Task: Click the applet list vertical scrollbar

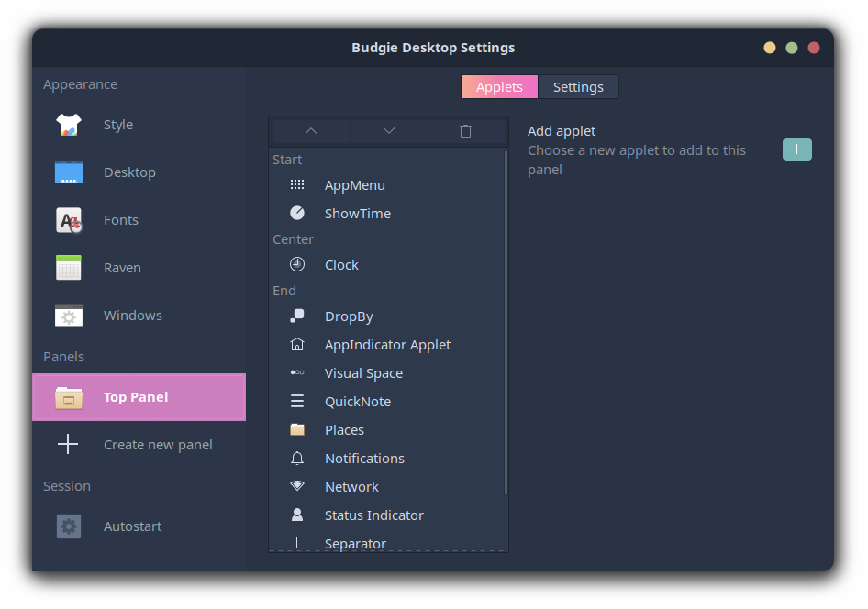Action: [506, 321]
